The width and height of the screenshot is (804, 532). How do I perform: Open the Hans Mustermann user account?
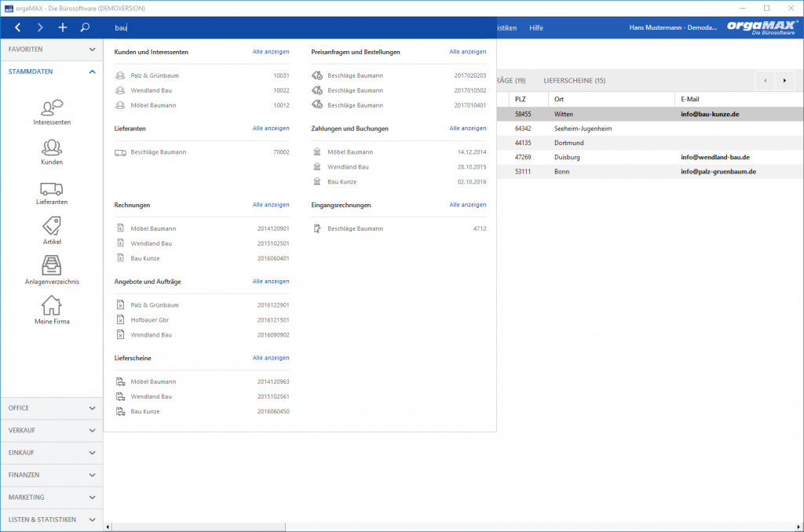point(673,27)
